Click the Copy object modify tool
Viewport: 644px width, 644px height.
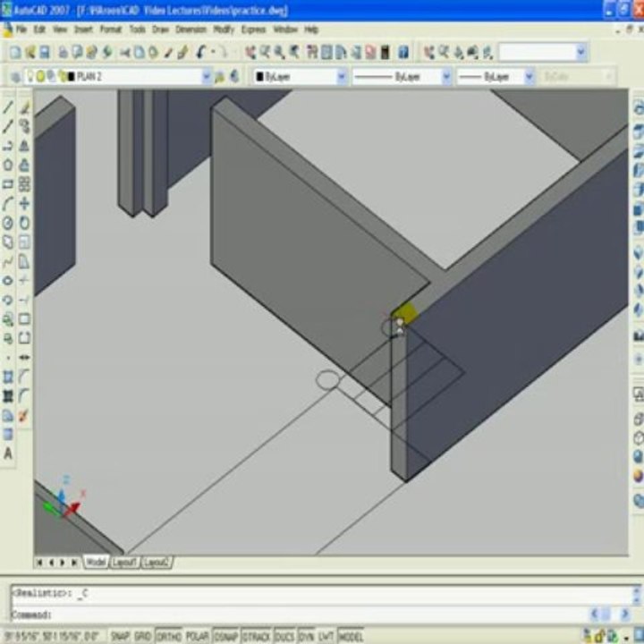25,126
